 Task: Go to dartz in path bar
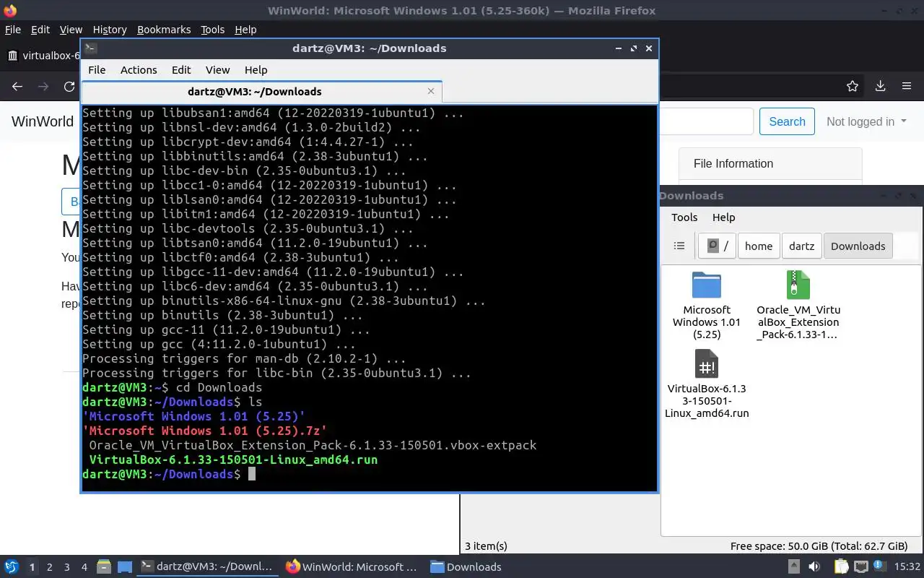click(x=802, y=246)
